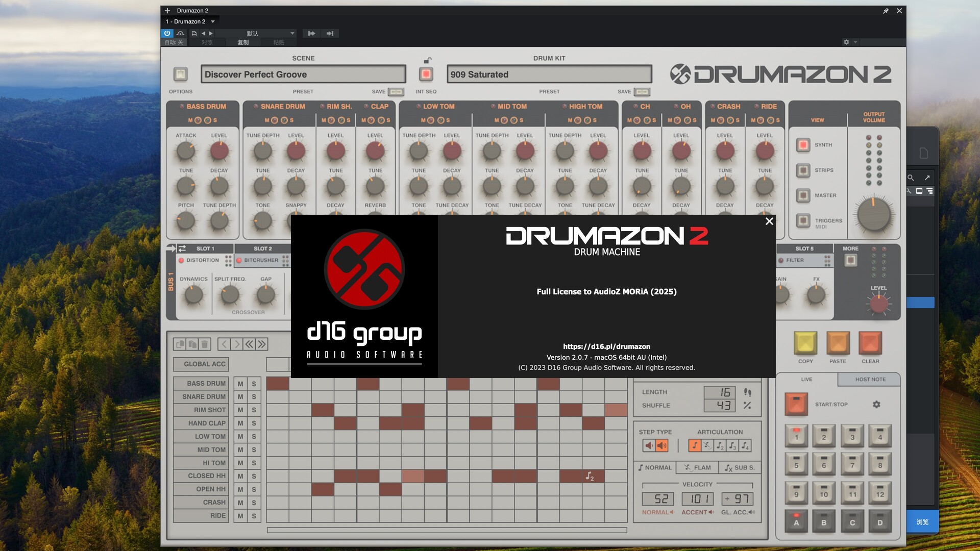Screen dimensions: 980x551
Task: Close the Drumazon 2 about dialog
Action: pyautogui.click(x=769, y=221)
